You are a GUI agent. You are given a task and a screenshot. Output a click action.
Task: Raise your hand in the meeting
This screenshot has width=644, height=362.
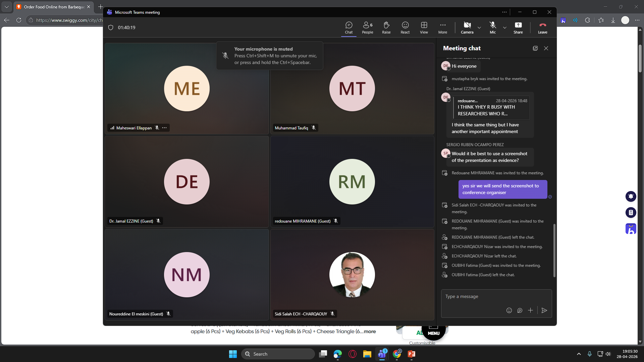point(386,27)
